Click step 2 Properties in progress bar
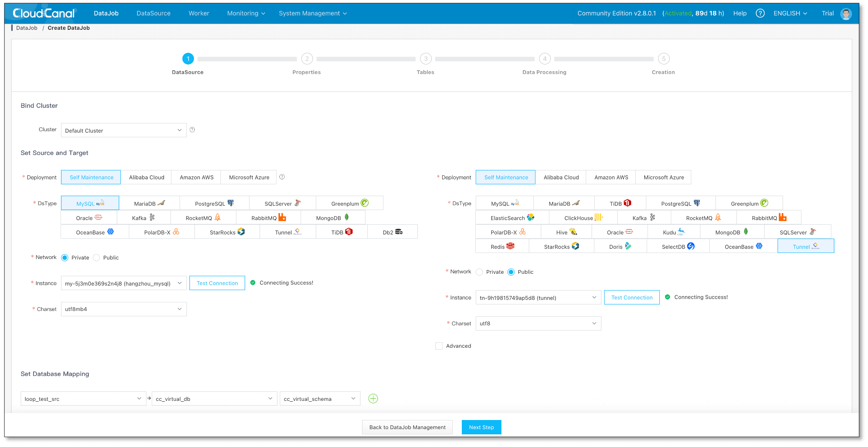Viewport: 868px width, 447px height. pyautogui.click(x=307, y=59)
